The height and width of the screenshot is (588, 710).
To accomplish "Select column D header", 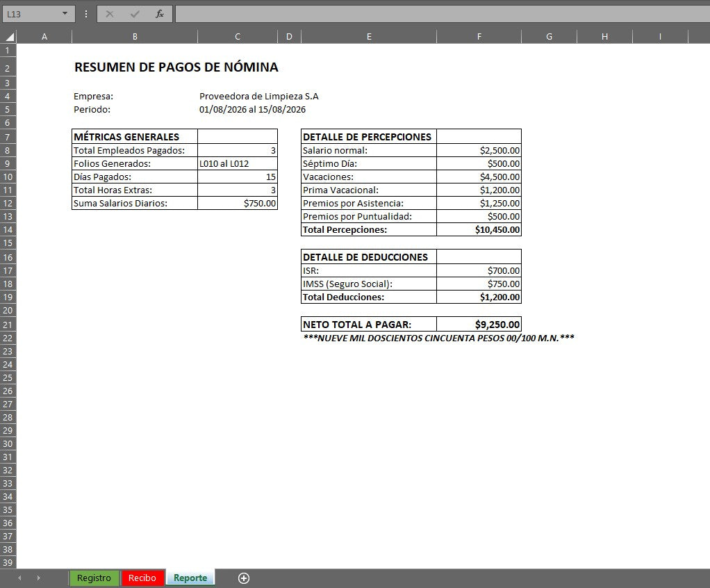I will coord(289,37).
